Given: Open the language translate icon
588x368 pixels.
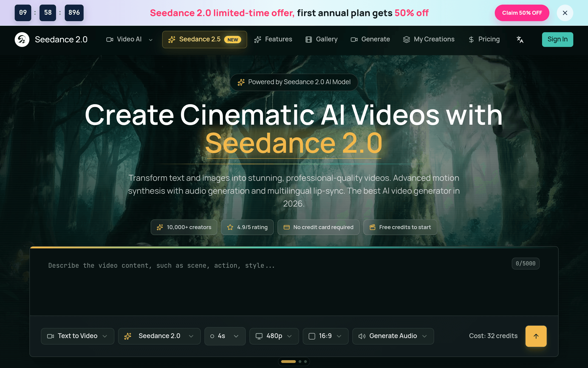Looking at the screenshot, I should [520, 39].
